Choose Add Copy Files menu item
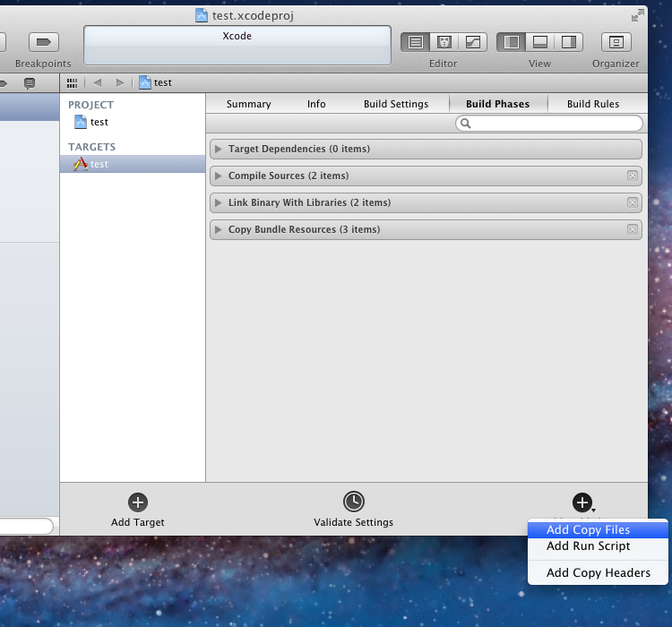 tap(598, 529)
